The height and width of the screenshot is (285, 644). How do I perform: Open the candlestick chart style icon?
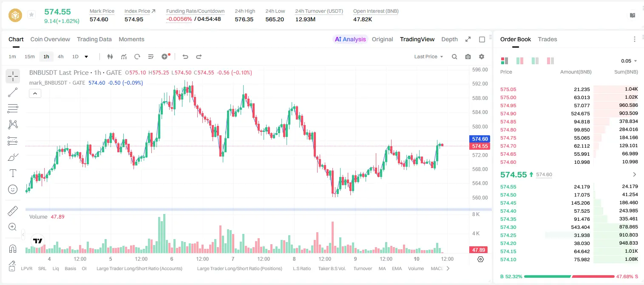click(x=110, y=57)
